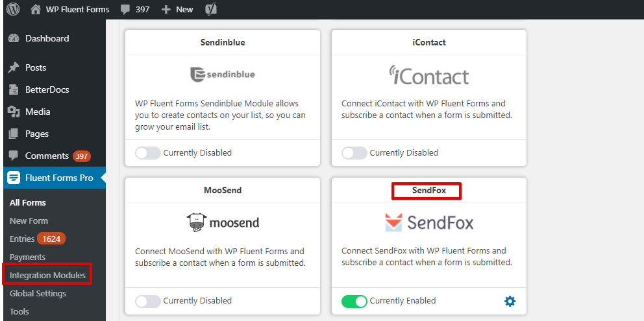
Task: Click the WordPress logo icon
Action: (13, 9)
